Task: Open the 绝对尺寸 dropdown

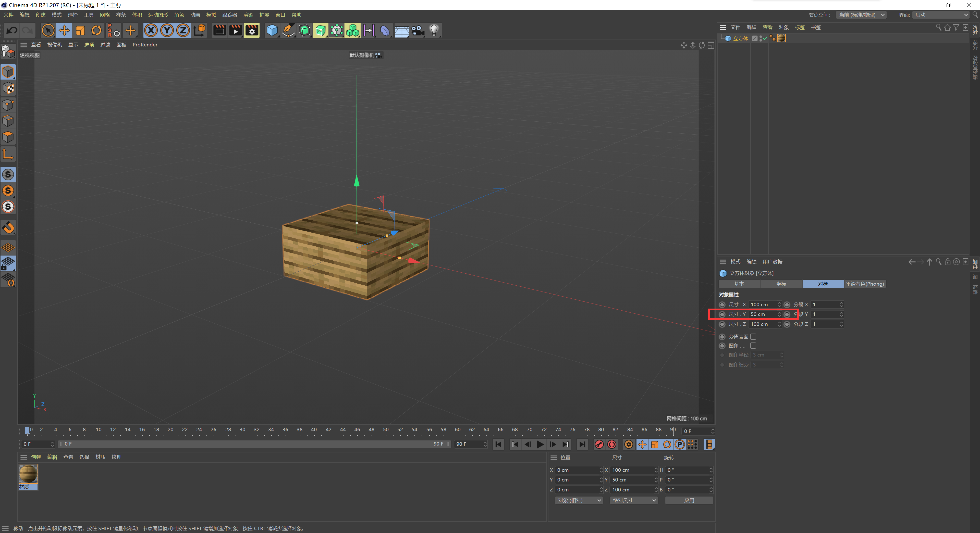Action: pyautogui.click(x=634, y=501)
